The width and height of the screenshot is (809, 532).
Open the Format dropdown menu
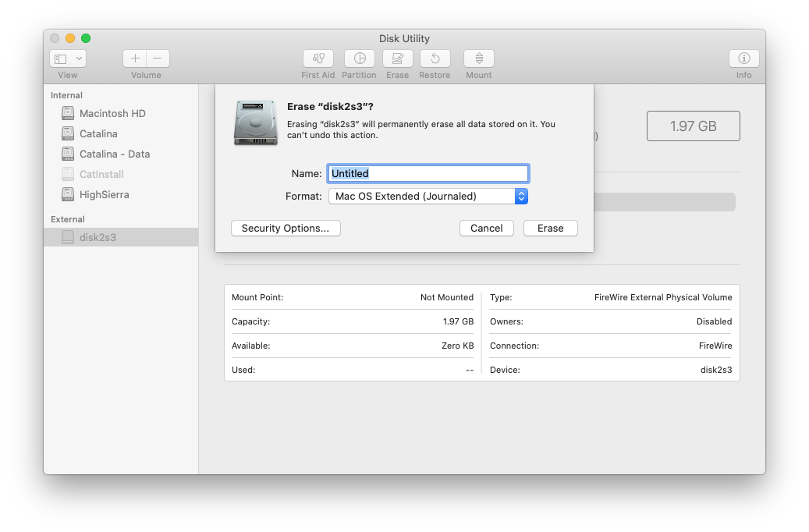(428, 196)
